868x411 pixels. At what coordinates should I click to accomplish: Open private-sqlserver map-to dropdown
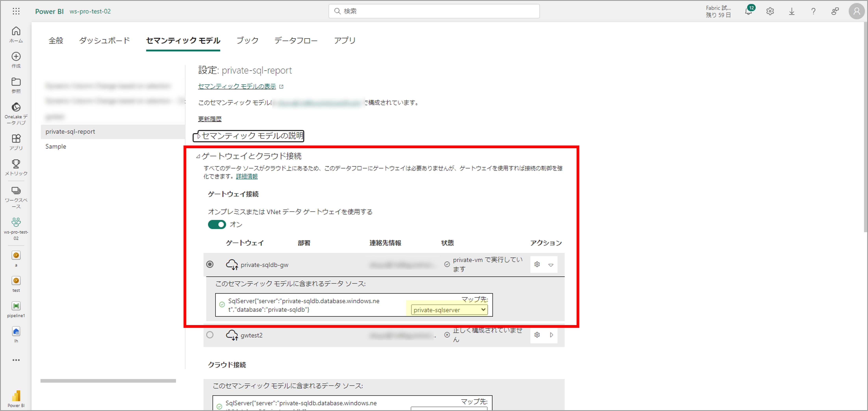(449, 310)
